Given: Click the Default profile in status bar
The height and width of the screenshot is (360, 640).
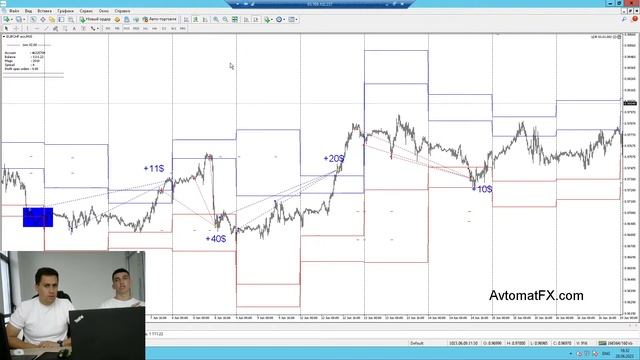Looking at the screenshot, I should (x=417, y=343).
